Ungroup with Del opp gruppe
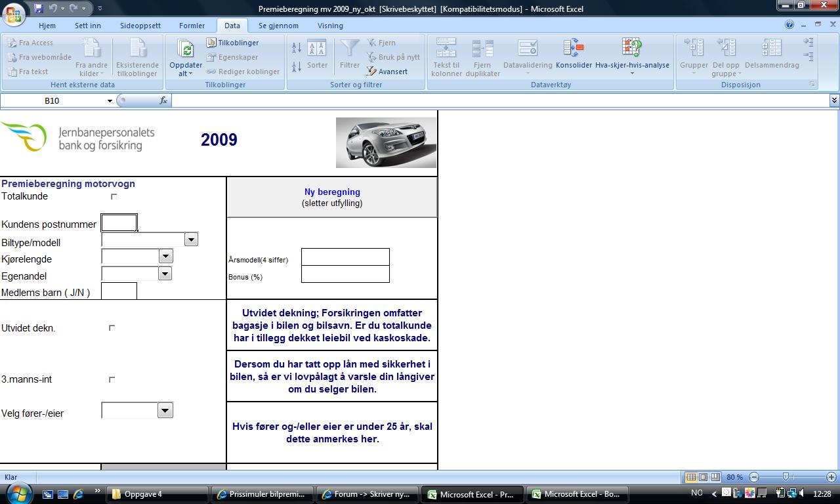This screenshot has height=504, width=840. coord(726,57)
